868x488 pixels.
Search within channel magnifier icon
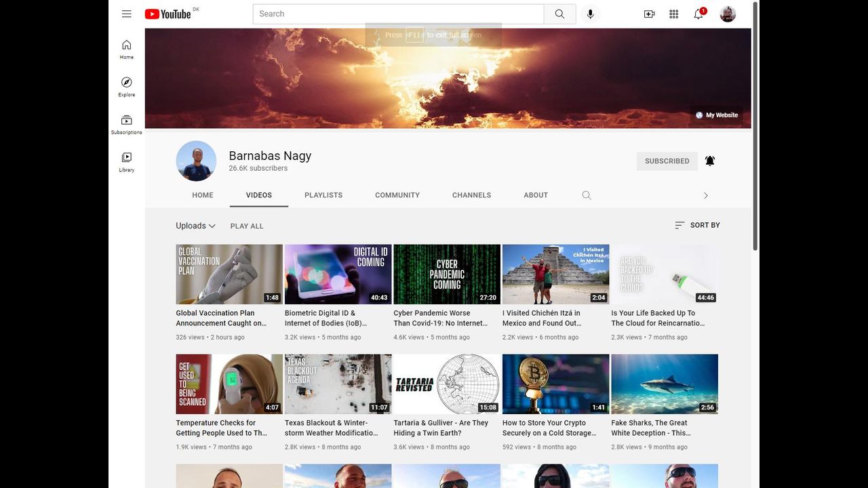click(x=587, y=195)
